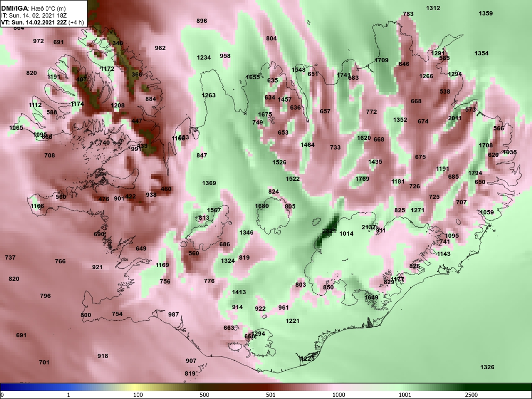The height and width of the screenshot is (399, 532).
Task: Pick the 1794 value on the map
Action: pyautogui.click(x=475, y=173)
